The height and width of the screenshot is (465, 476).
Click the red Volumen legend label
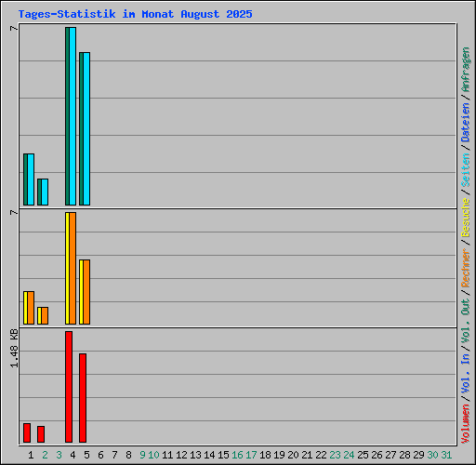(466, 424)
